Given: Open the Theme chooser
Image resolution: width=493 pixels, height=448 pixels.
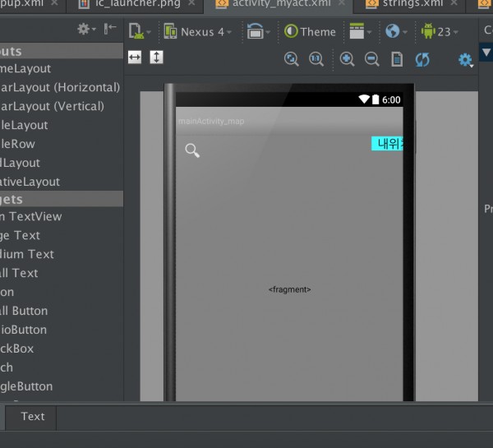Looking at the screenshot, I should click(310, 32).
